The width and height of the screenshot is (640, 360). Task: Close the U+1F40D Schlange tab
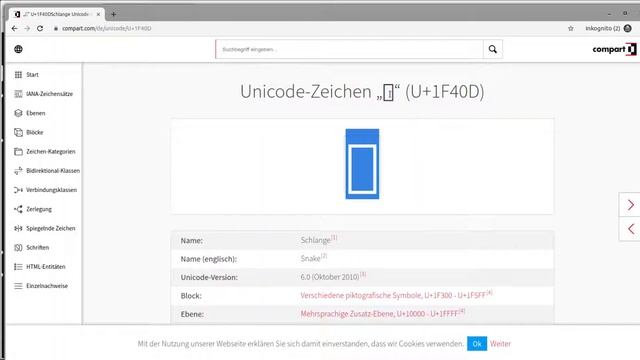click(x=98, y=14)
